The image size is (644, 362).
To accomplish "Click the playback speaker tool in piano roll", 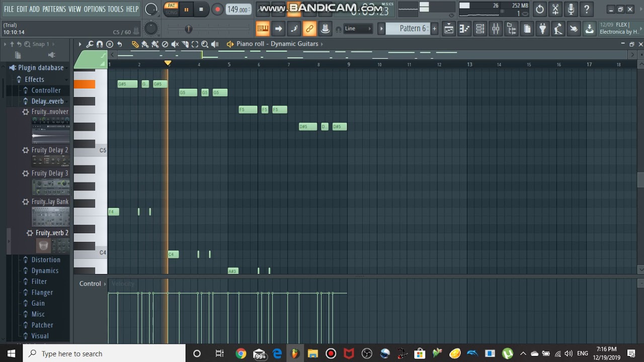I will tap(215, 44).
